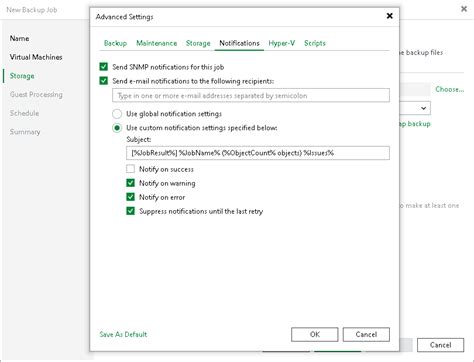Toggle Send e-mail notifications checkbox

point(104,81)
